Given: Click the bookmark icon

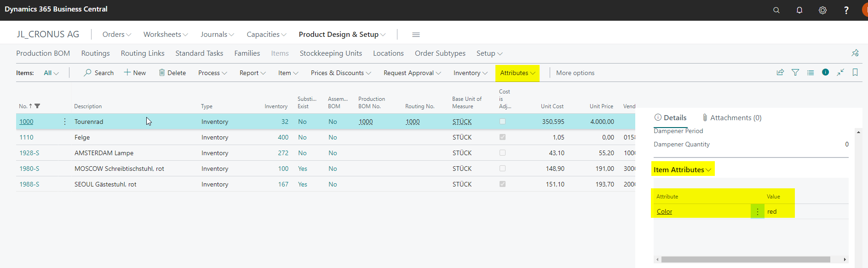Looking at the screenshot, I should pyautogui.click(x=855, y=72).
